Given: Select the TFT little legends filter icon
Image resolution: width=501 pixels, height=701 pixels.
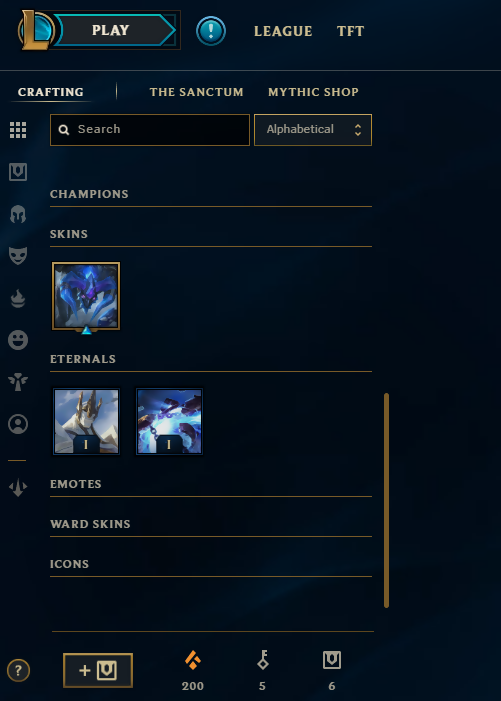Looking at the screenshot, I should click(x=18, y=487).
